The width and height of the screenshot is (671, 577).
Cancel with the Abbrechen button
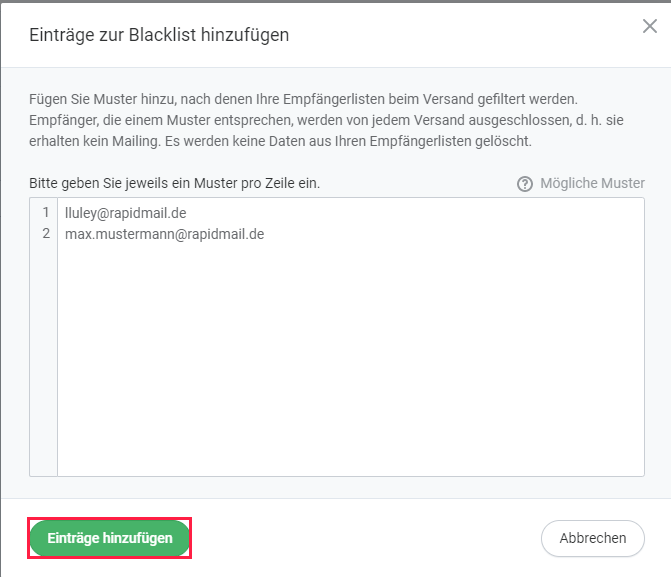(593, 538)
